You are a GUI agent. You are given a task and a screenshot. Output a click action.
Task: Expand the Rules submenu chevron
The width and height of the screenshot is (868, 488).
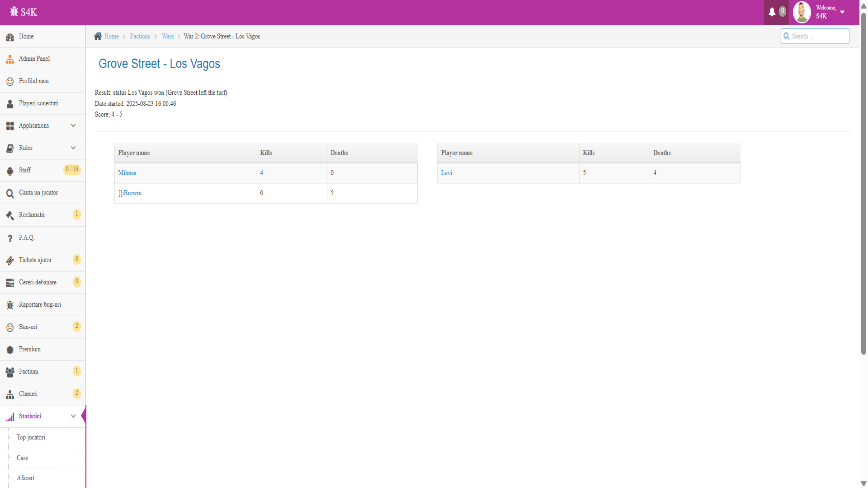[x=73, y=148]
